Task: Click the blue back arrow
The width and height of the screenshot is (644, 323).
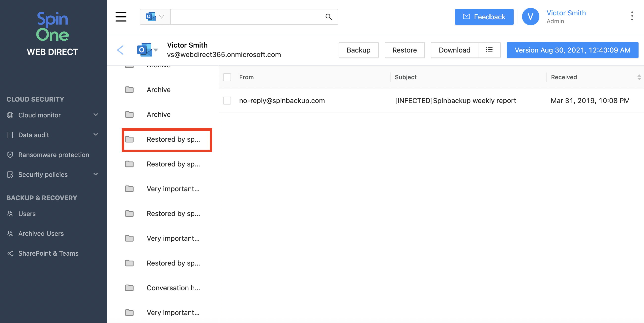Action: click(x=120, y=50)
